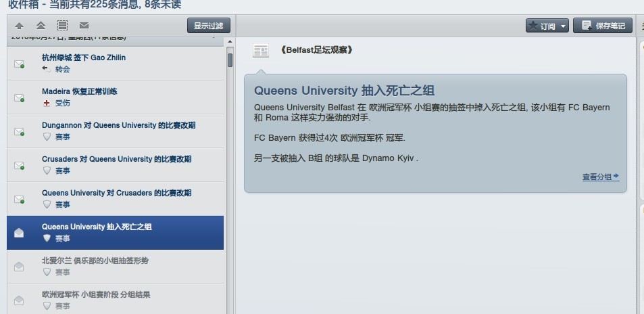This screenshot has width=644, height=314.
Task: Click the select-all dashed square icon
Action: 62,26
